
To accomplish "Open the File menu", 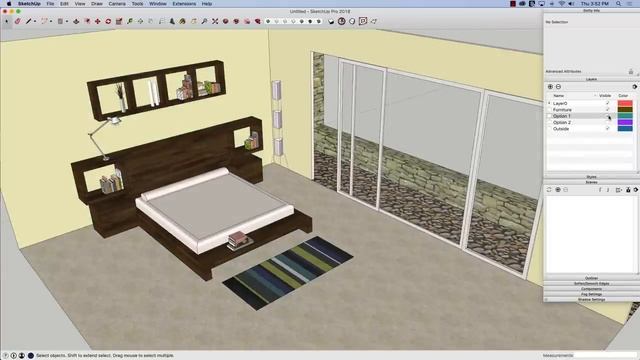I will click(50, 4).
